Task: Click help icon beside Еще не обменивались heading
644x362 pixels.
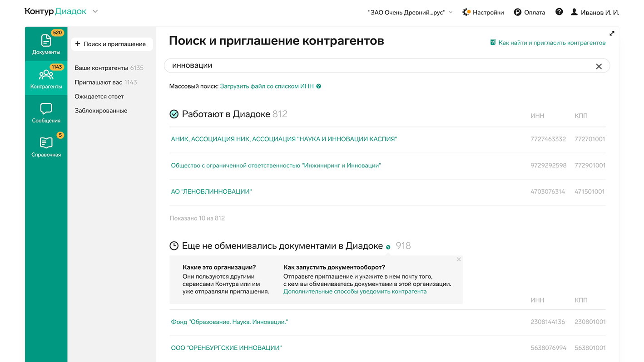Action: tap(388, 247)
